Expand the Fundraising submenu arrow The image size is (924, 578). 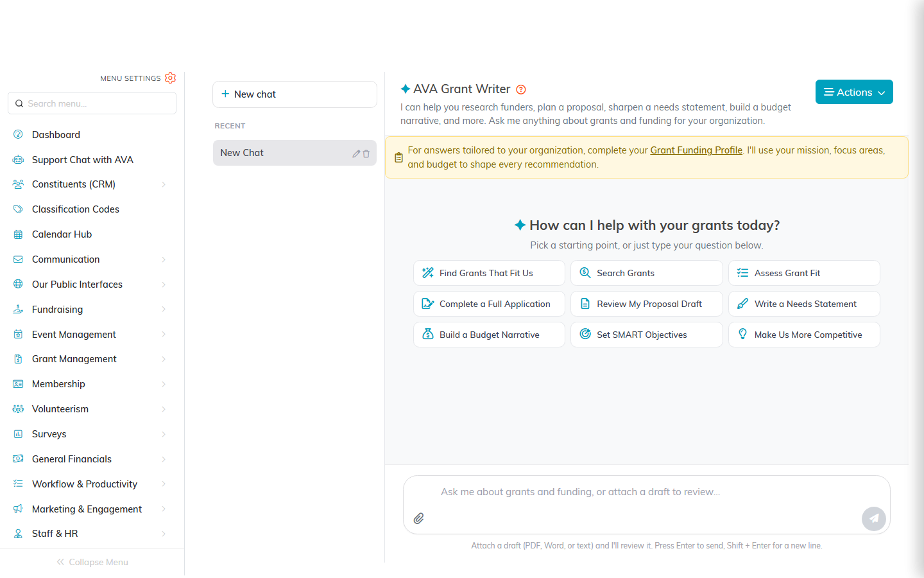164,309
